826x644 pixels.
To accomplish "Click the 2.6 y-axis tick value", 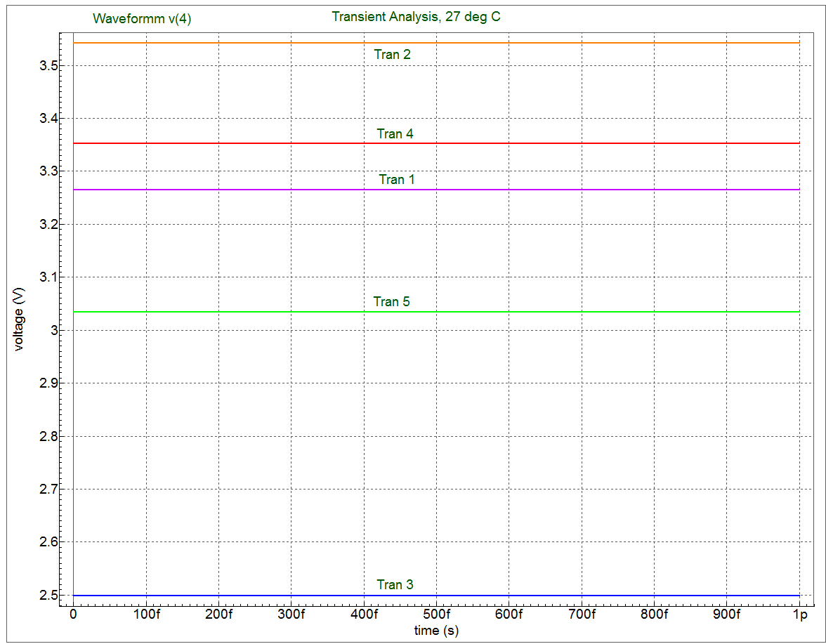I will coord(48,542).
